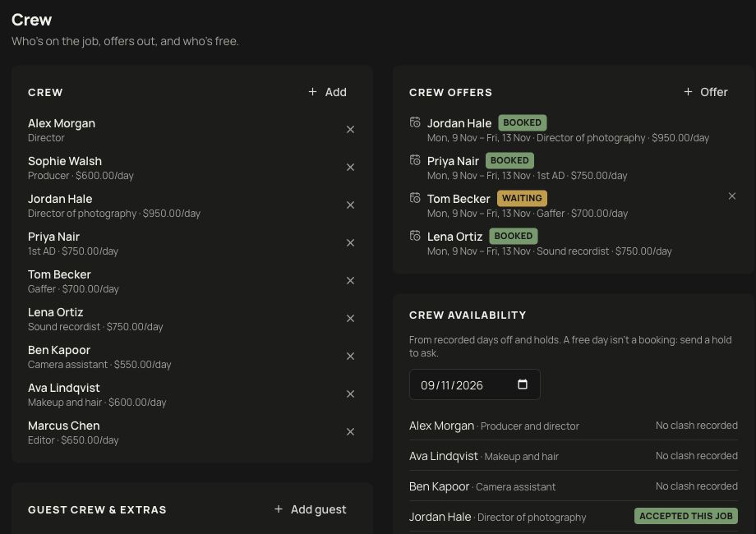This screenshot has width=756, height=534.
Task: Click the ACCEPTED THIS JOB badge
Action: click(x=686, y=516)
